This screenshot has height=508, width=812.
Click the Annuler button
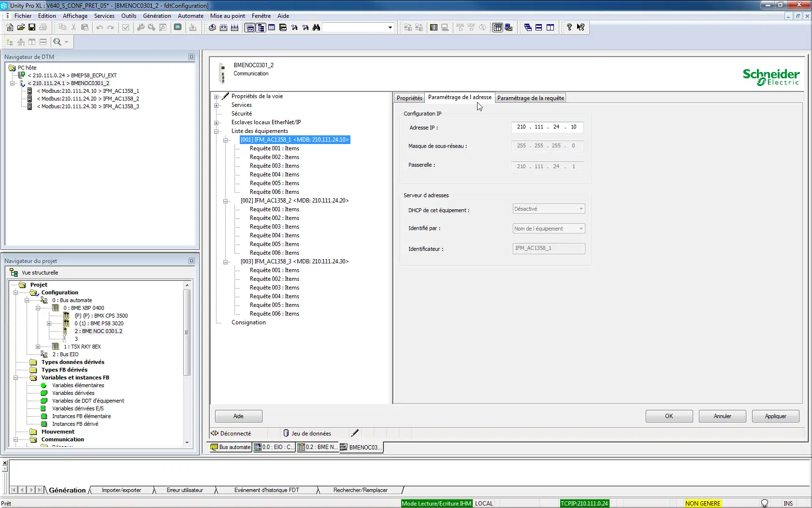(722, 416)
